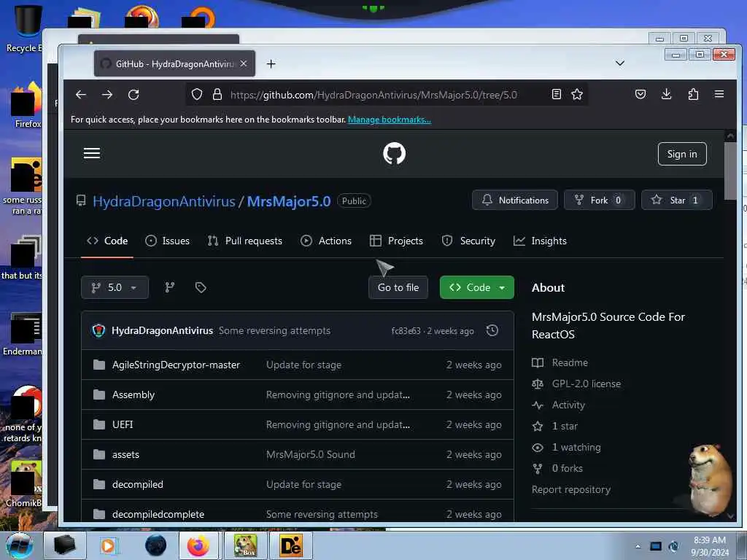The height and width of the screenshot is (560, 747).
Task: Reload the GitHub page
Action: tap(133, 94)
